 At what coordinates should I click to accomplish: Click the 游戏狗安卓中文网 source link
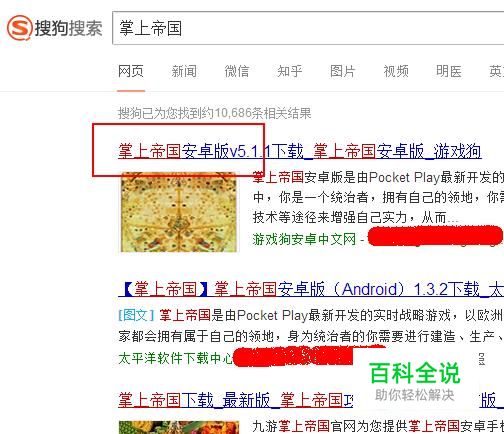point(304,239)
